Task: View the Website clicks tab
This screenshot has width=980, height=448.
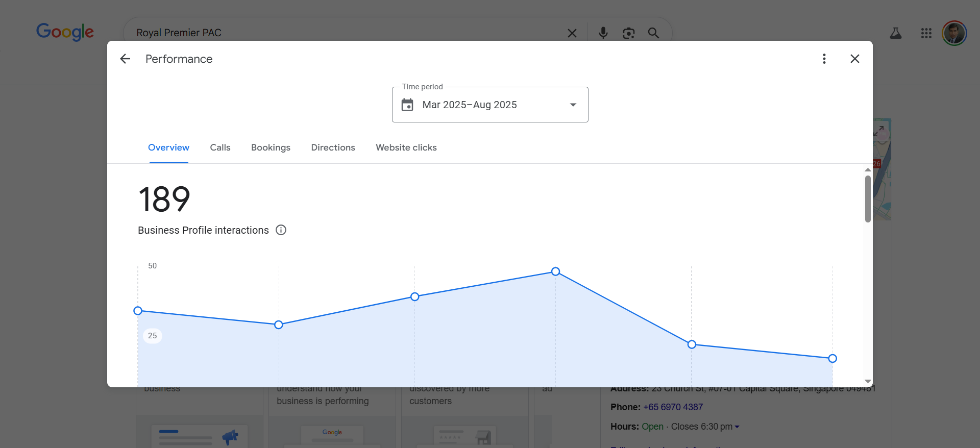Action: [406, 147]
